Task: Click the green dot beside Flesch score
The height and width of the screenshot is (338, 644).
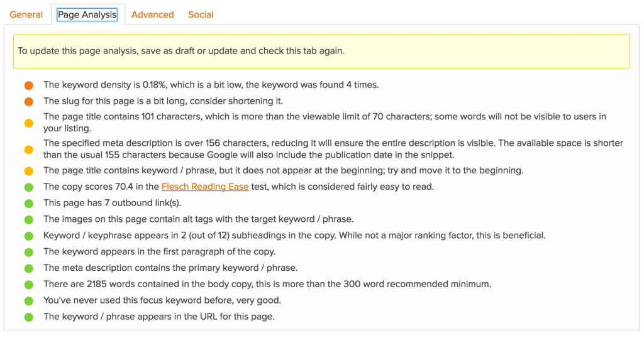Action: point(29,187)
